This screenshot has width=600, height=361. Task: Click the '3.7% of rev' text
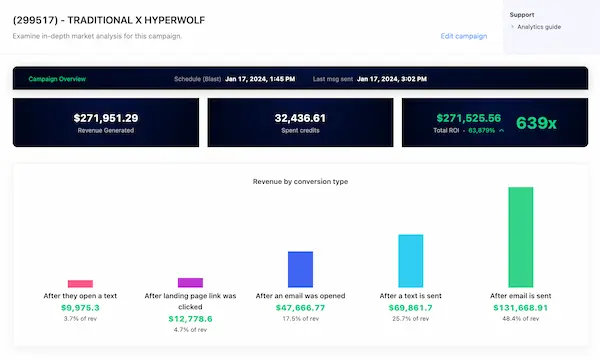click(x=80, y=319)
